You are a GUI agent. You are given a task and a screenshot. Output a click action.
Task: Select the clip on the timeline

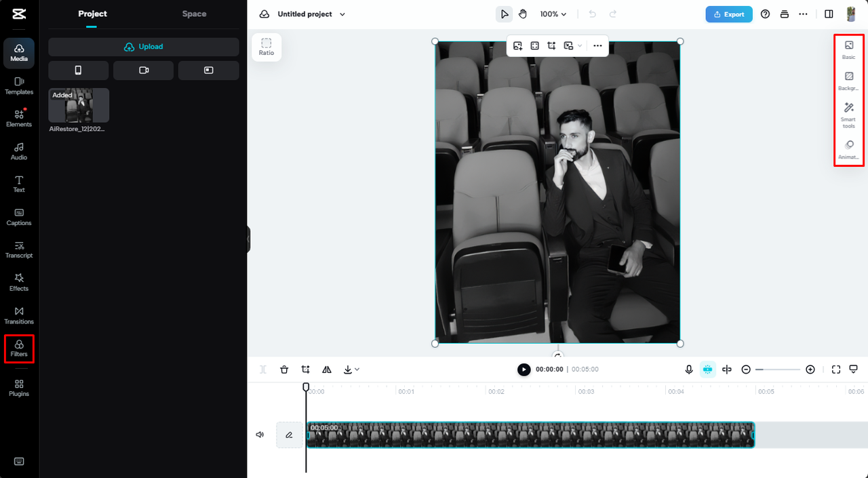(x=530, y=435)
